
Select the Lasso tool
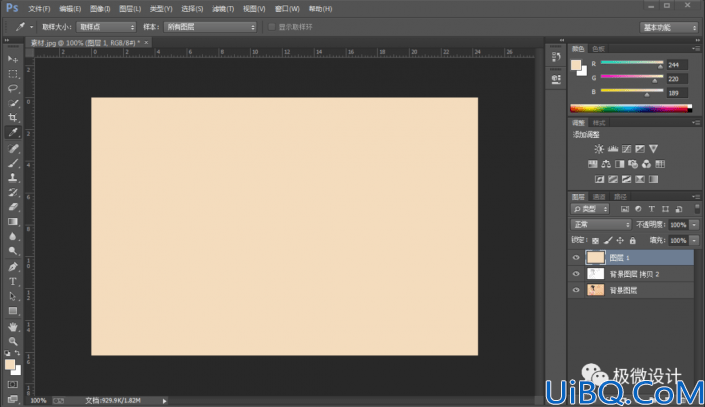coord(13,89)
